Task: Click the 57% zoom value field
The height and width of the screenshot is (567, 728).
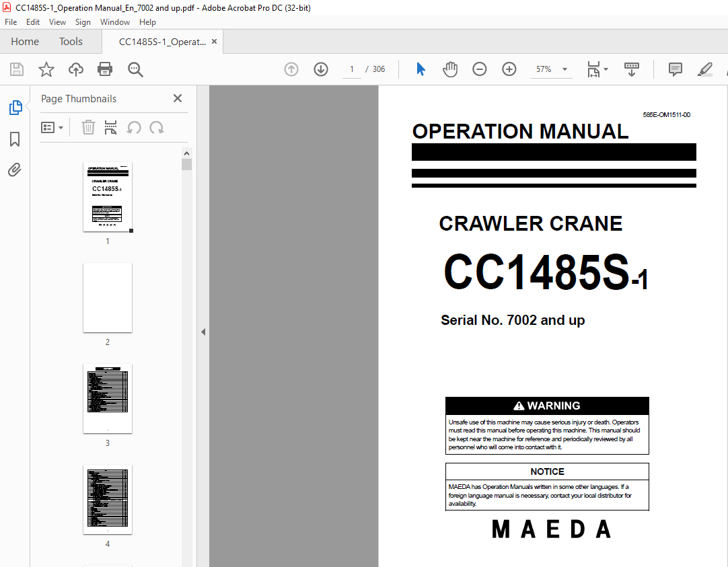Action: [x=543, y=69]
